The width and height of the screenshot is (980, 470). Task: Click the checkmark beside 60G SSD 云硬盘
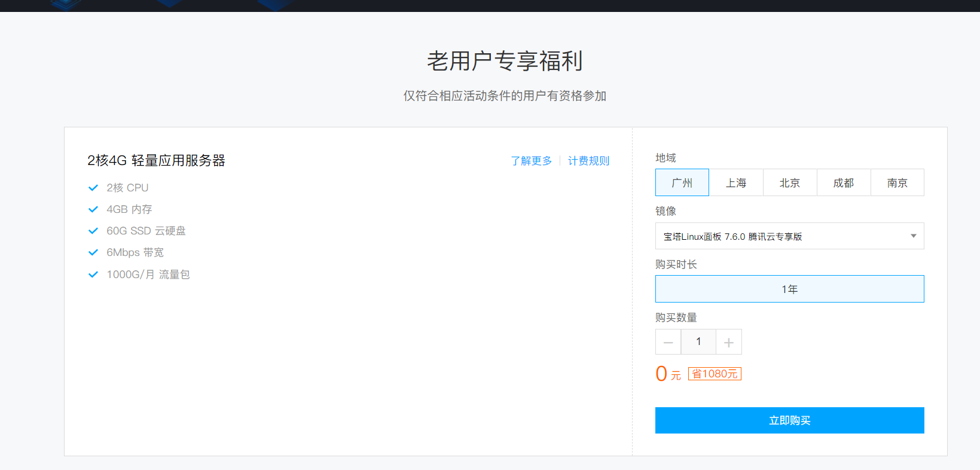pos(93,231)
